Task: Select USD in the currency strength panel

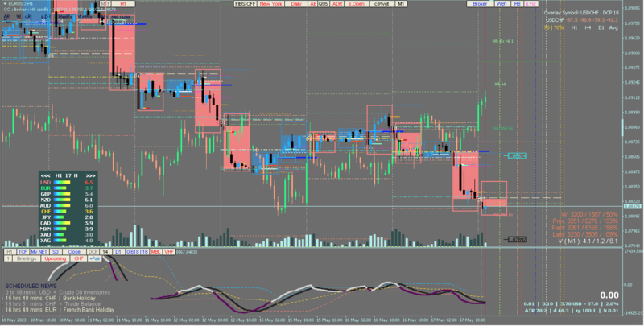Action: click(x=45, y=182)
